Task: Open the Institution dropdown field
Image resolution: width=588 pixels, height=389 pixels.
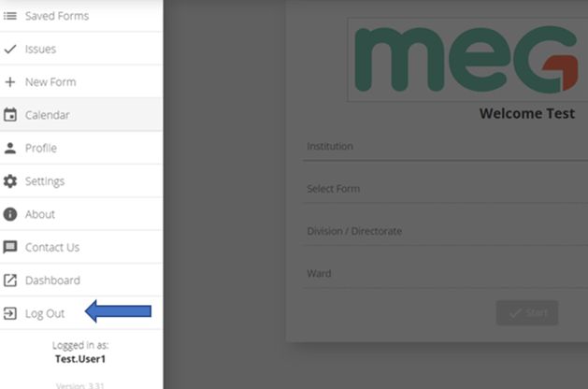Action: click(x=446, y=147)
